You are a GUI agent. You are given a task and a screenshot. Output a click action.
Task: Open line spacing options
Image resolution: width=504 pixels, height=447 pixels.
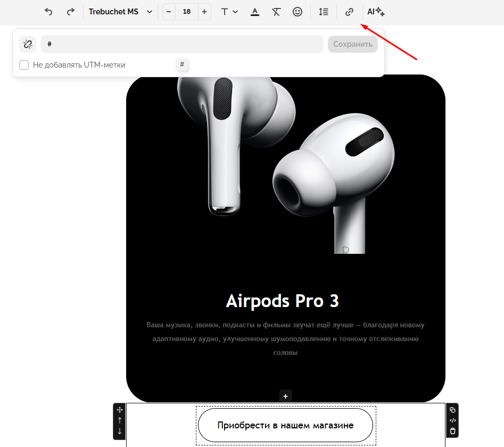click(x=324, y=12)
